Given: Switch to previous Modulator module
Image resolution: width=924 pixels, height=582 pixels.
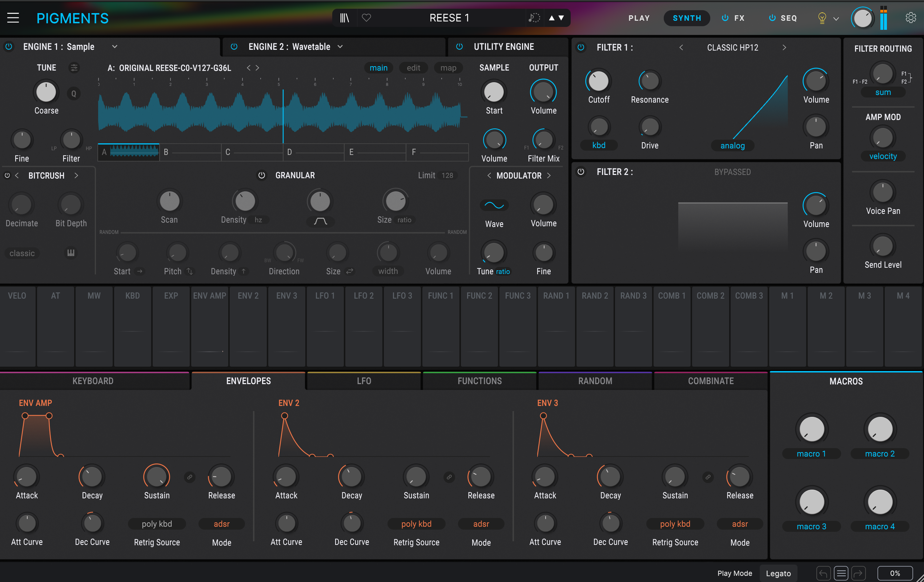Looking at the screenshot, I should 489,175.
